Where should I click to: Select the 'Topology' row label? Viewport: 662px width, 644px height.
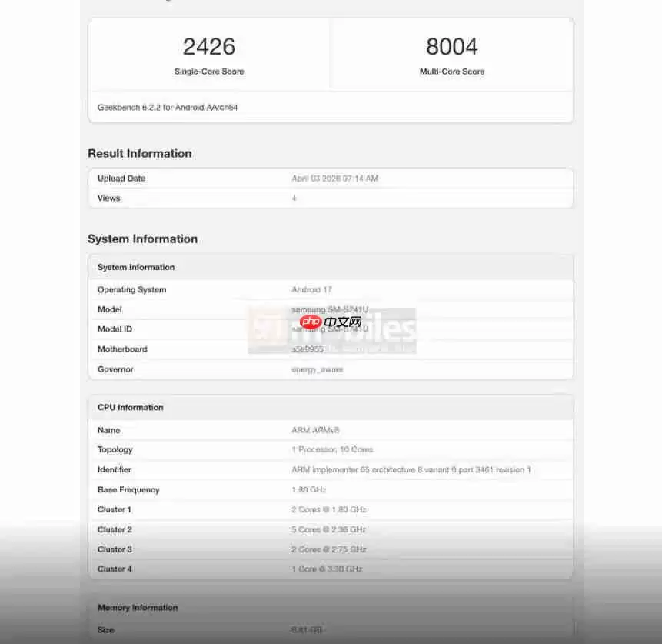[115, 449]
